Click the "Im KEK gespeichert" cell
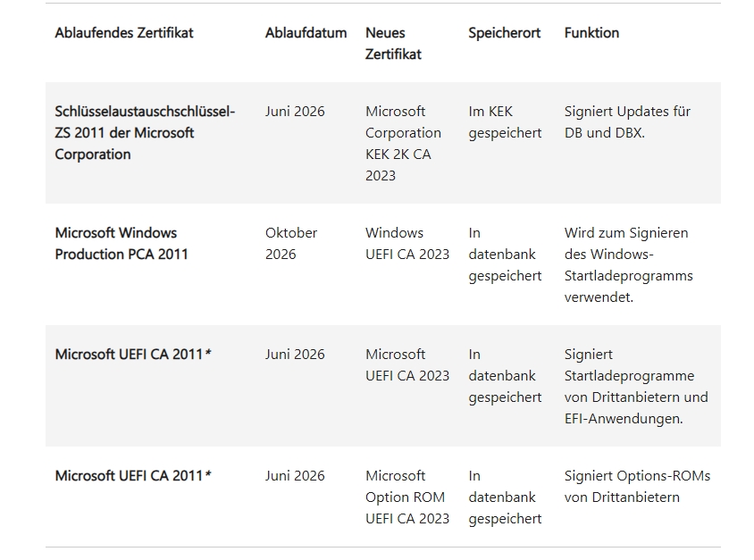Viewport: 754px width, 560px height. (x=505, y=122)
